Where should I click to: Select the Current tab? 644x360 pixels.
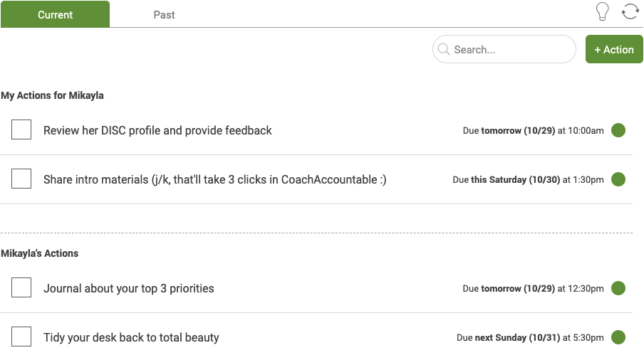pos(55,14)
